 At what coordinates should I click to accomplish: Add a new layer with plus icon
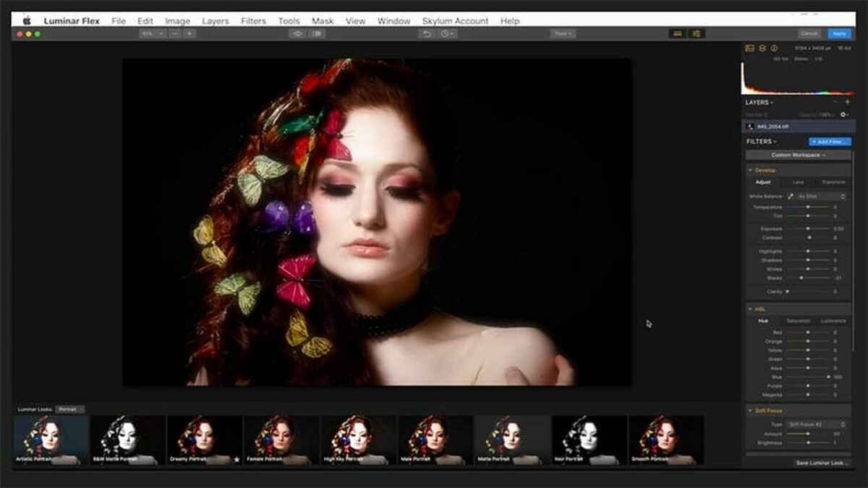tap(847, 103)
